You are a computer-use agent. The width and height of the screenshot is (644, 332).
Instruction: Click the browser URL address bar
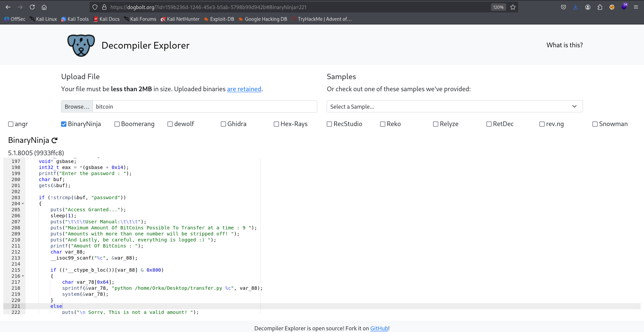tap(295, 7)
